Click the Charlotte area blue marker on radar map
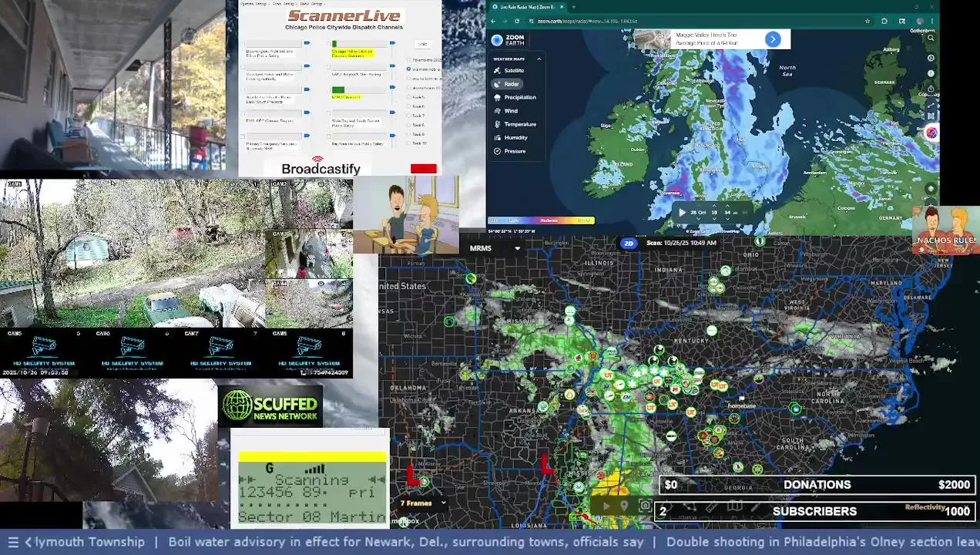This screenshot has width=980, height=555. click(795, 409)
